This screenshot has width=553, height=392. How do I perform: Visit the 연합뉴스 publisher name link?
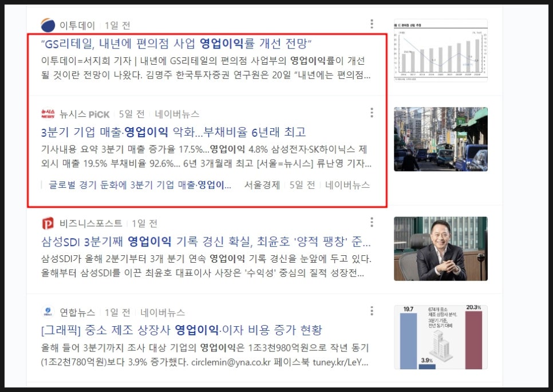click(x=77, y=312)
